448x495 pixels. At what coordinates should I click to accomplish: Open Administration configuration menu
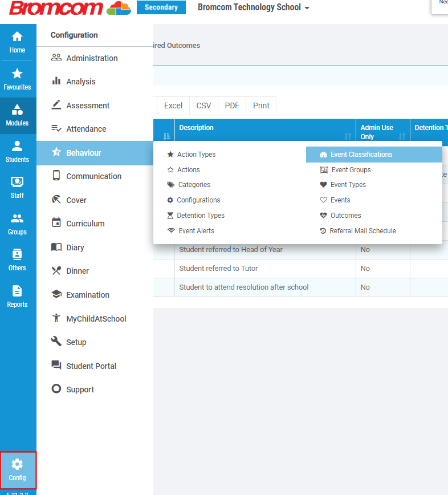point(95,58)
